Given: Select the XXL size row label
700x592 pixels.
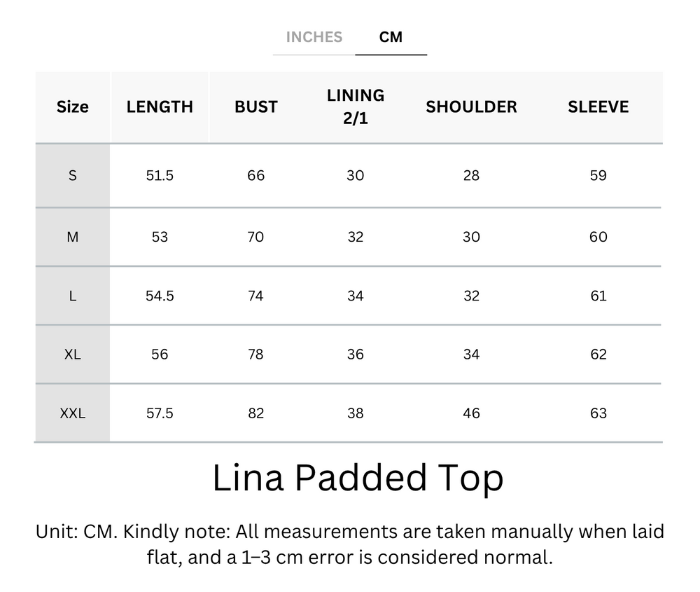Looking at the screenshot, I should tap(72, 413).
